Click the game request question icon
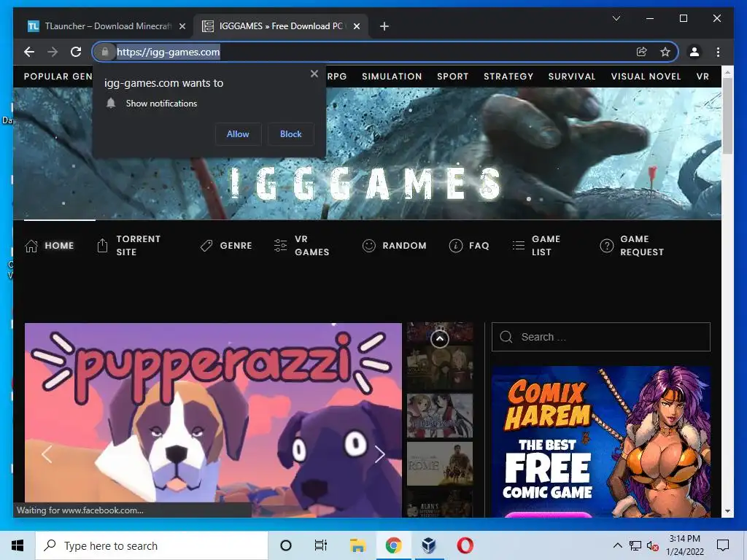The image size is (747, 560). (x=606, y=246)
